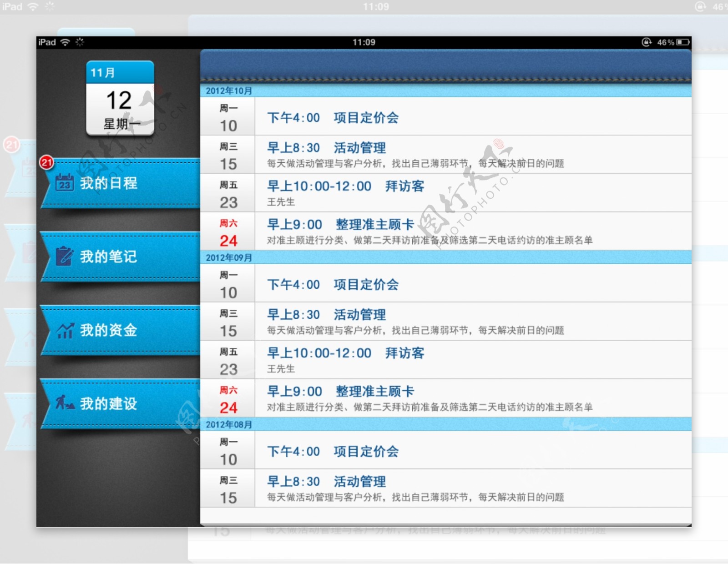Image resolution: width=728 pixels, height=564 pixels.
Task: Tap September 王先生 note text
Action: 281,369
